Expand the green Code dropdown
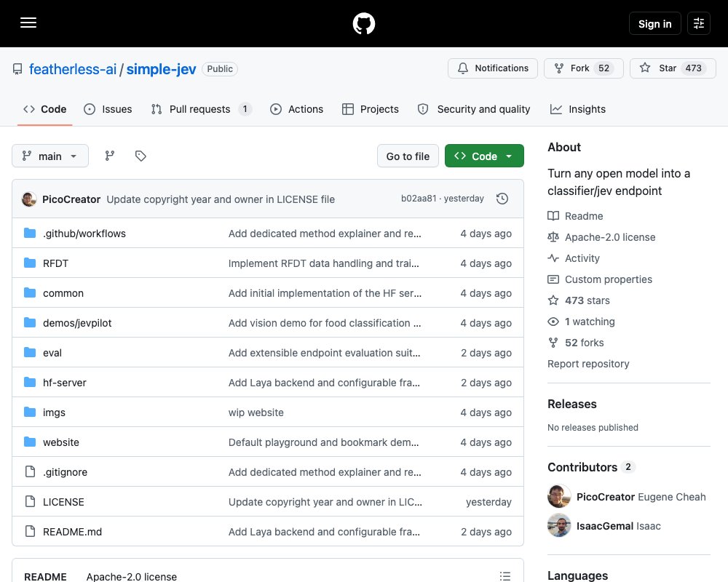Screen dimensions: 728x582 (x=484, y=156)
